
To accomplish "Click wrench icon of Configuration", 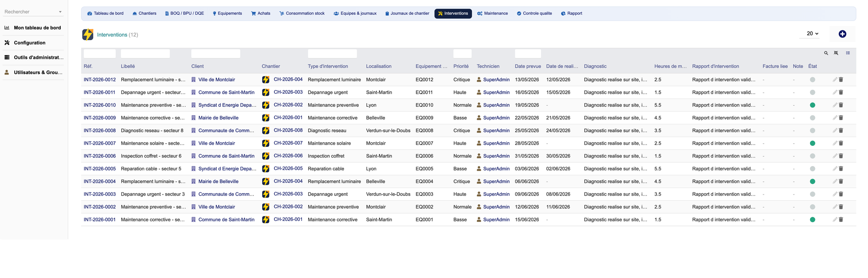I will click(7, 42).
